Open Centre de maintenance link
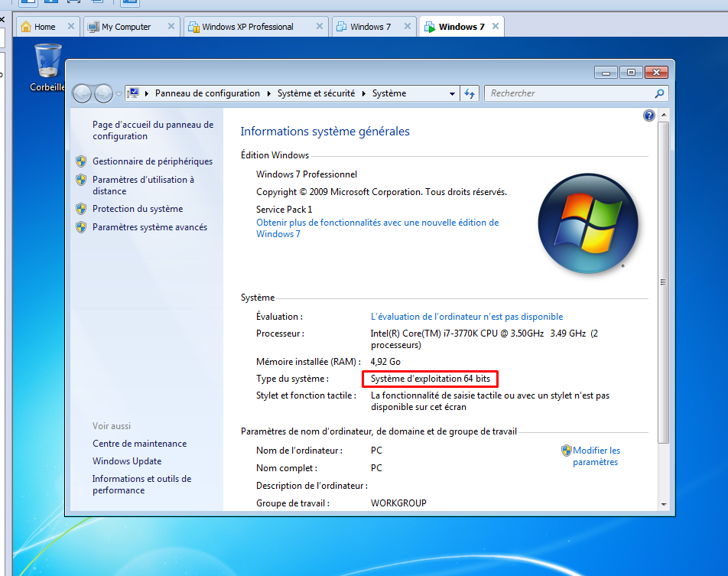This screenshot has width=728, height=576. (139, 444)
